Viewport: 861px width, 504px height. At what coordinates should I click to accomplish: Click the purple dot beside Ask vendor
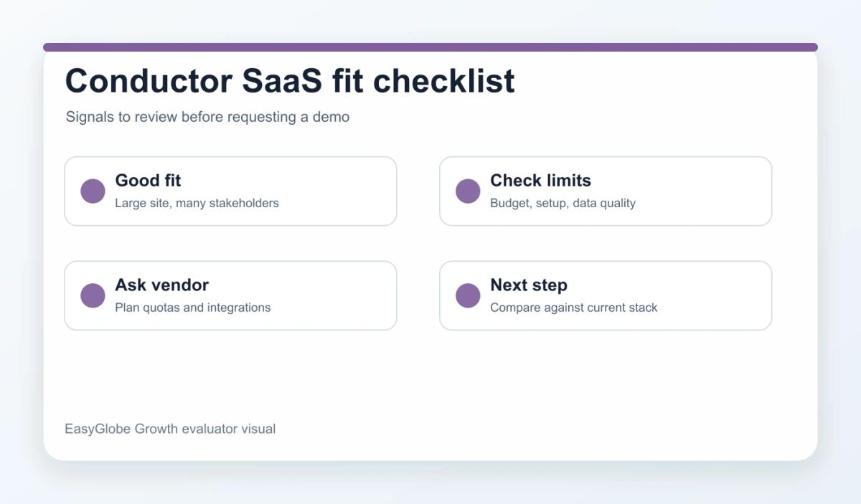click(x=93, y=295)
